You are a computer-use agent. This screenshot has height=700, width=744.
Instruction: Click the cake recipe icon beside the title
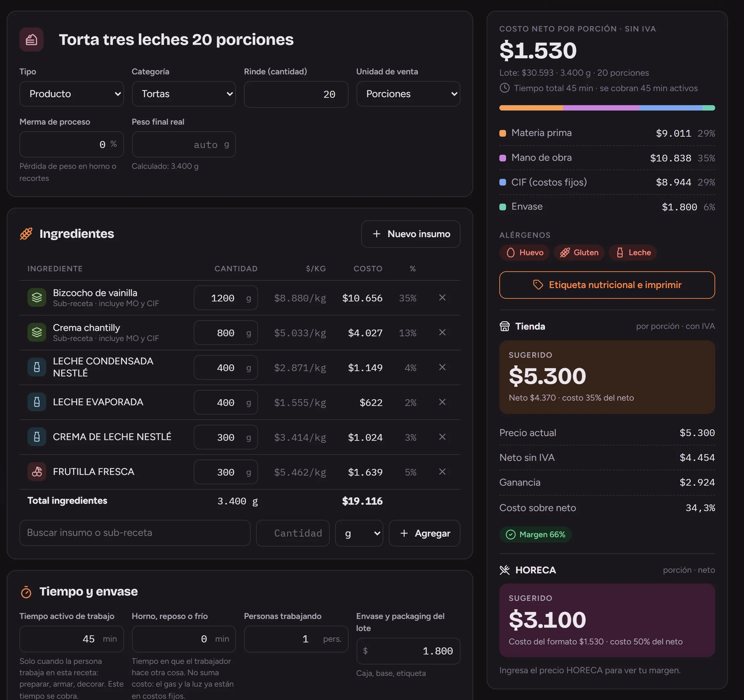click(32, 40)
